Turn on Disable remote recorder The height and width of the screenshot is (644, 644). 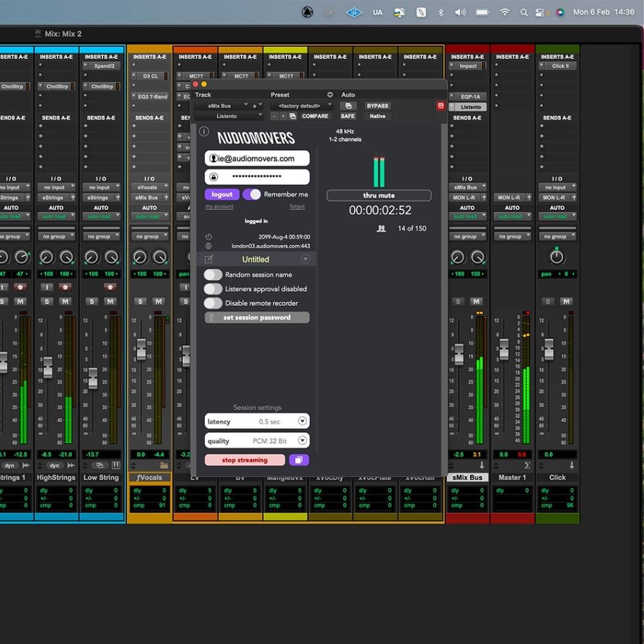click(x=213, y=303)
